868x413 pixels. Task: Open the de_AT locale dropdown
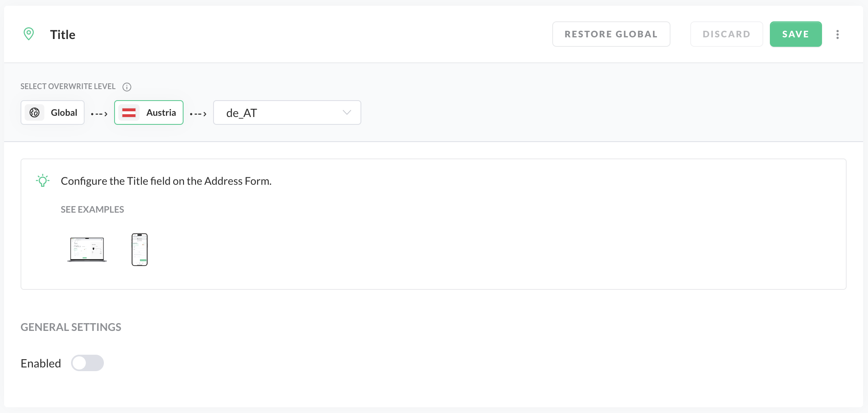(287, 112)
